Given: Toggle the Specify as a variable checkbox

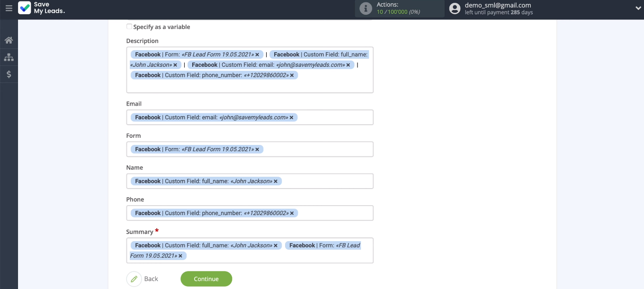Looking at the screenshot, I should click(129, 27).
